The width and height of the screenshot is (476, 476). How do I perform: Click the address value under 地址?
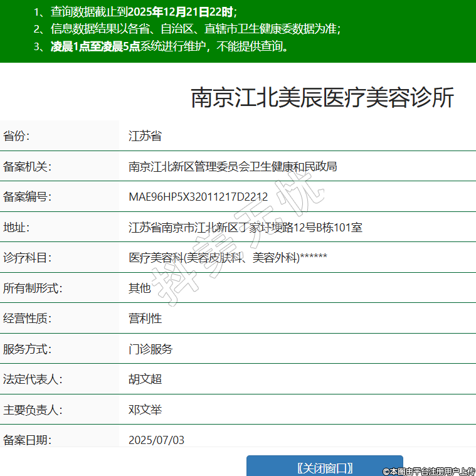245,227
